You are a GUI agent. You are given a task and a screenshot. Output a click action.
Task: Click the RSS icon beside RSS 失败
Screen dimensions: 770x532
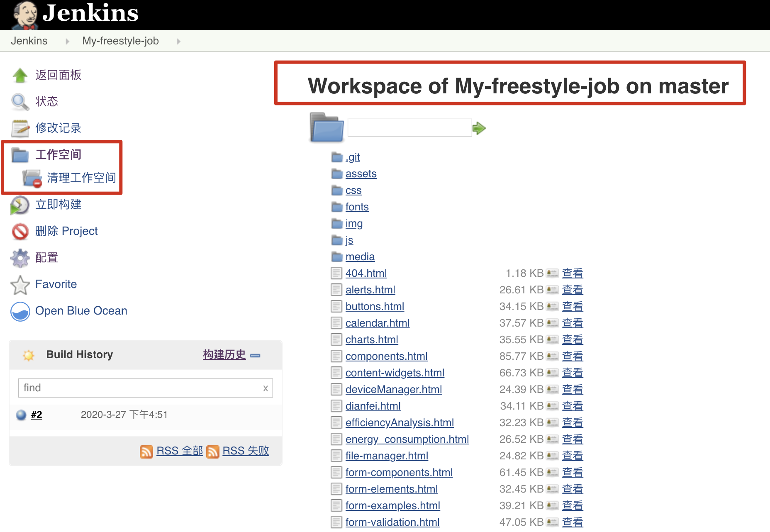(x=213, y=451)
